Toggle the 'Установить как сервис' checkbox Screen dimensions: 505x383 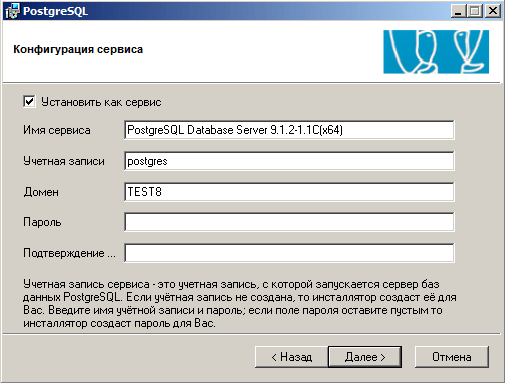[29, 101]
